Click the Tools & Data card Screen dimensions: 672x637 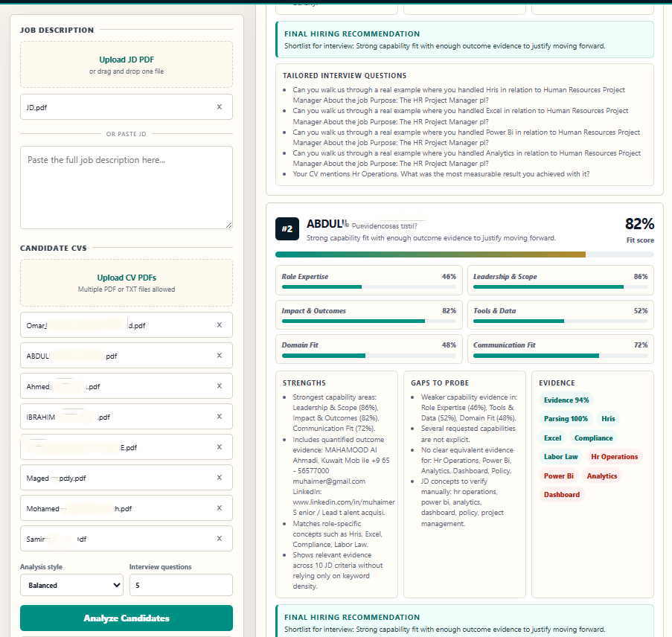pyautogui.click(x=560, y=315)
